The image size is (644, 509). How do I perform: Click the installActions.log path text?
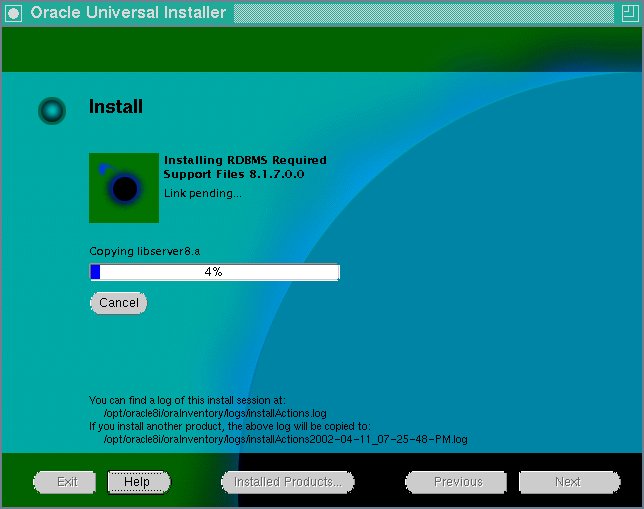click(x=215, y=413)
